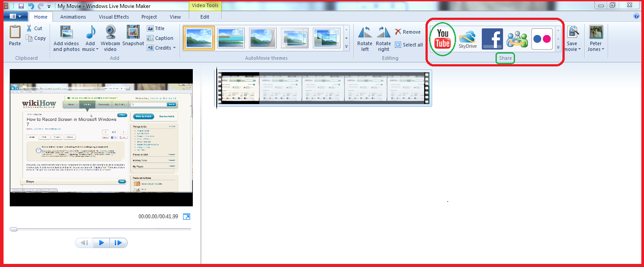
Task: Expand the full Share gallery list
Action: tap(558, 47)
